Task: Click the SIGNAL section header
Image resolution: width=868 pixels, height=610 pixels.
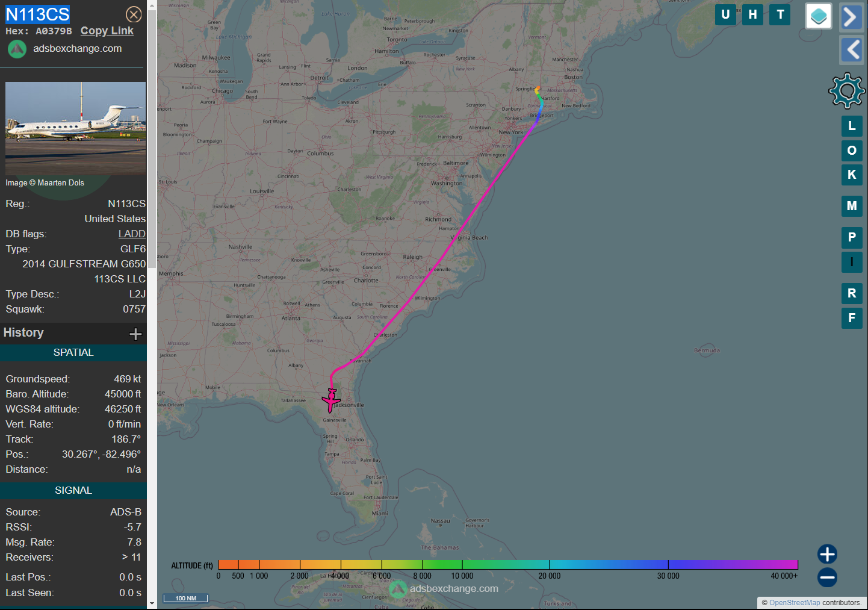Action: [73, 491]
